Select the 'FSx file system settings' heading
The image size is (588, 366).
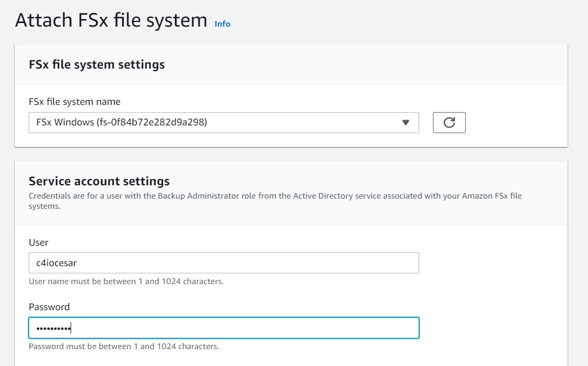(97, 64)
